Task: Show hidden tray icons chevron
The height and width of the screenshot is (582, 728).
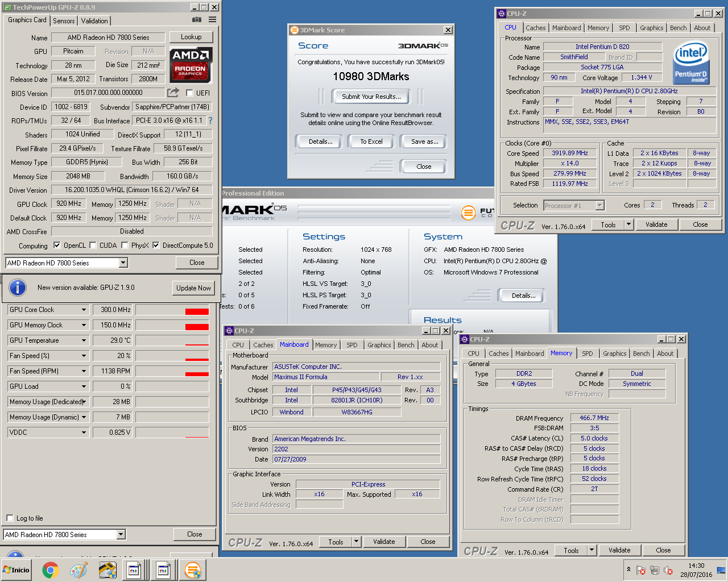Action: (628, 569)
